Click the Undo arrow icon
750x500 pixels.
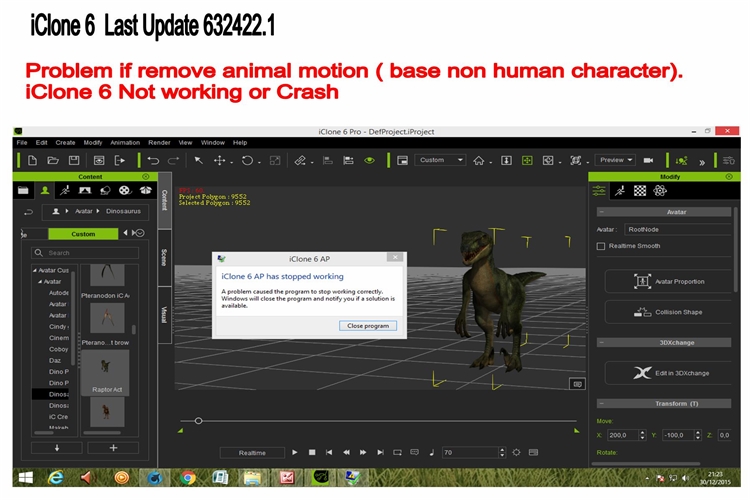[153, 160]
